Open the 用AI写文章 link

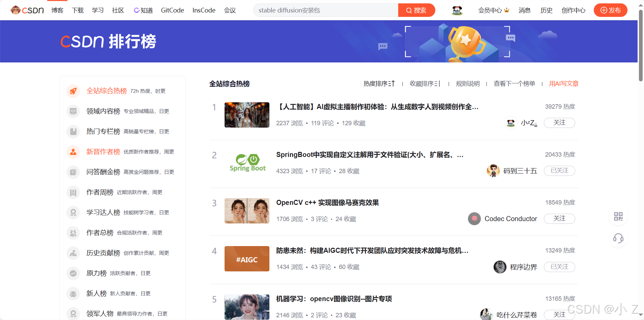tap(563, 83)
